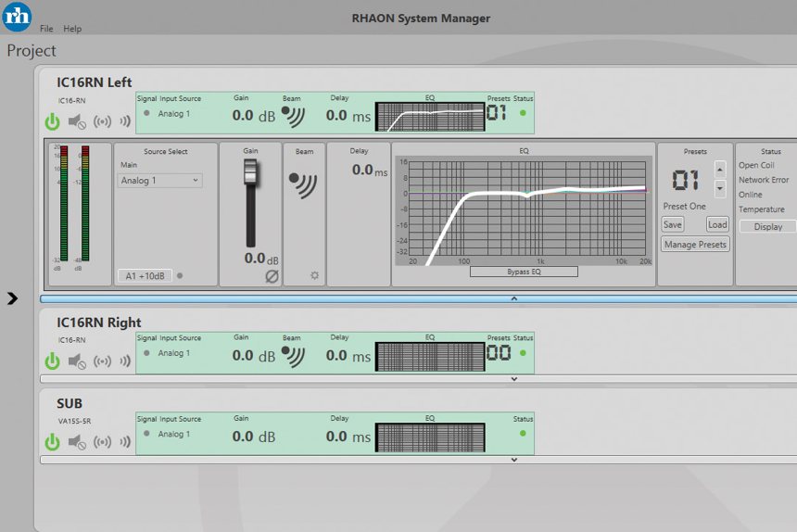Click beam icon in IC16RN Right summary
Image resolution: width=797 pixels, height=532 pixels.
[x=293, y=356]
